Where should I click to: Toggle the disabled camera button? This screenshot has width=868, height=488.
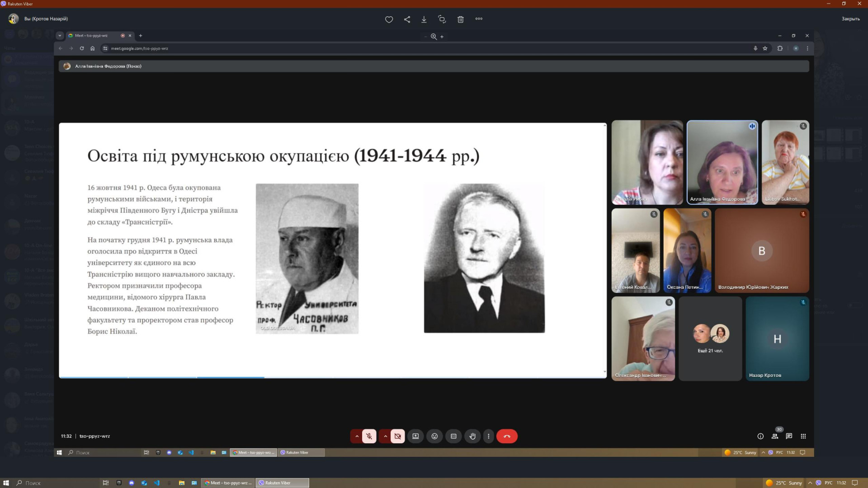397,436
